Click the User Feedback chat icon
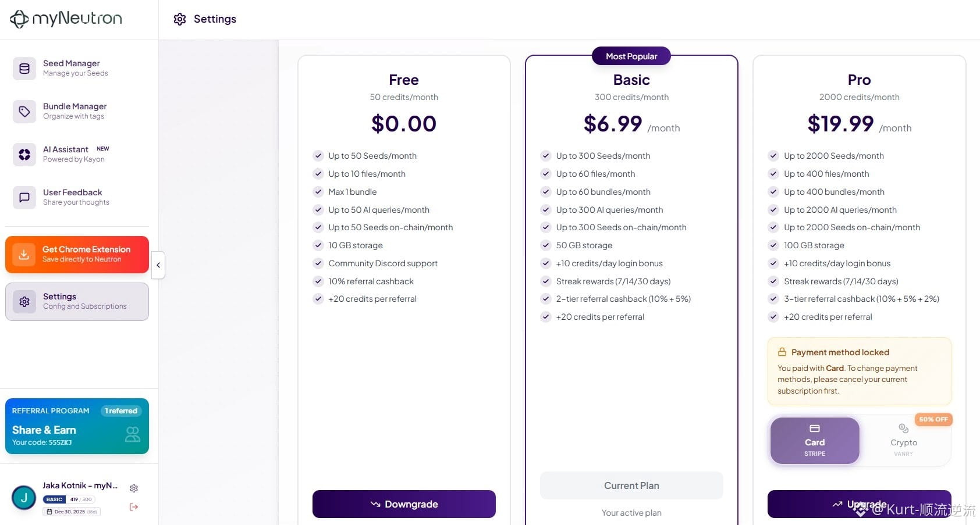Image resolution: width=980 pixels, height=525 pixels. [24, 198]
